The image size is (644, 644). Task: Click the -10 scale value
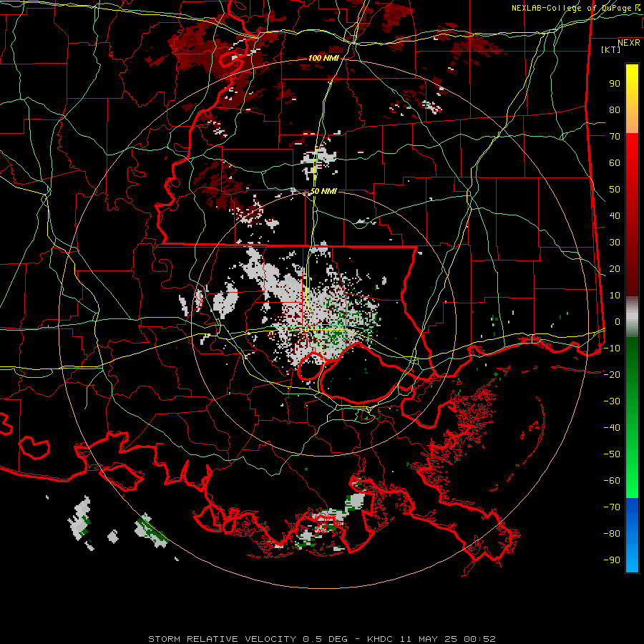pyautogui.click(x=612, y=348)
